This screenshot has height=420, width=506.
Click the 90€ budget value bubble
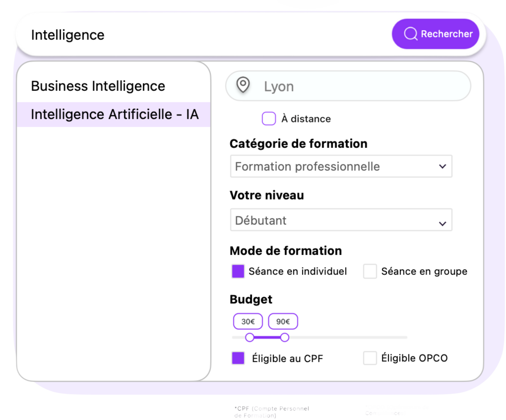(x=283, y=321)
